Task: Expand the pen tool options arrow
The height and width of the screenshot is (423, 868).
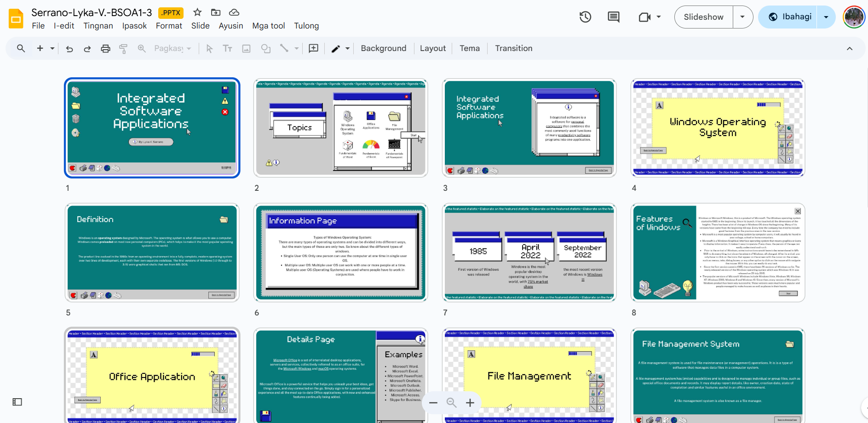Action: pos(347,48)
